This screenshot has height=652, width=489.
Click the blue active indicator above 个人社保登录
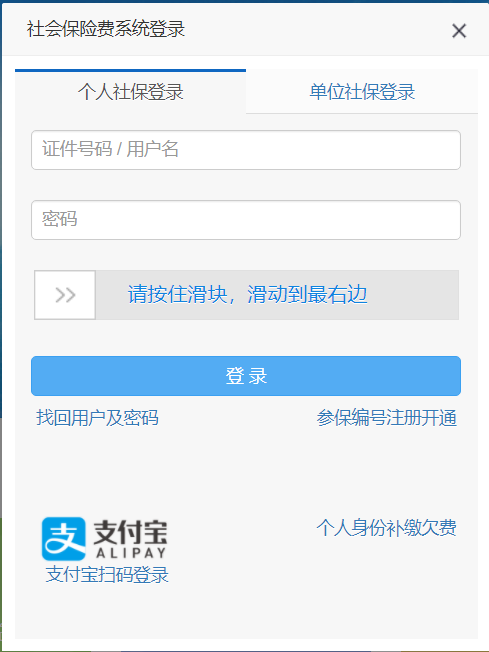click(131, 71)
